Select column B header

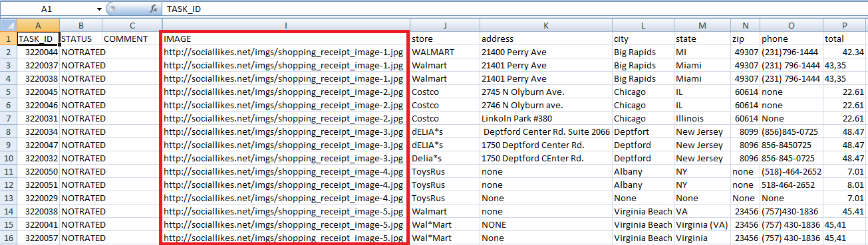[81, 25]
